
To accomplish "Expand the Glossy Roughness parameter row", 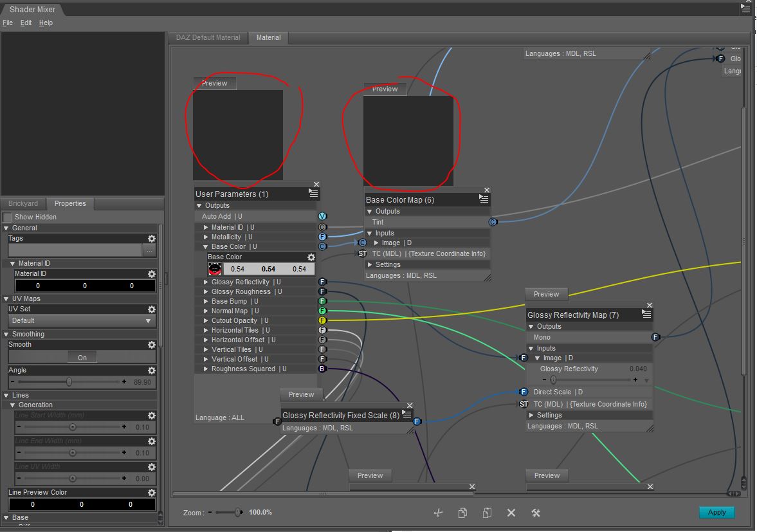I will tap(206, 291).
